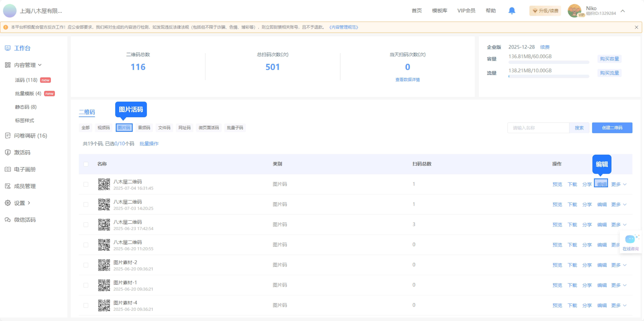Open 成员管理 member icon
Screen dimensions: 644x321
8,186
